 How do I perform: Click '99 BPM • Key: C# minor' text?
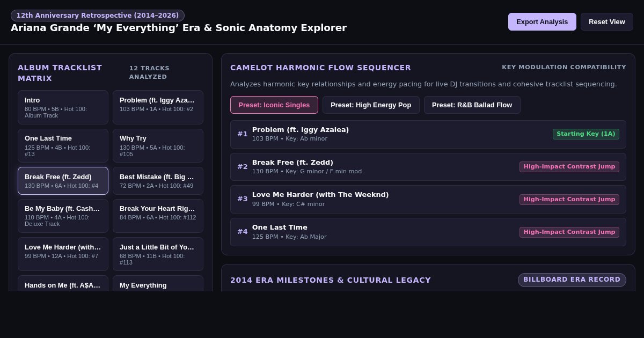(x=288, y=204)
